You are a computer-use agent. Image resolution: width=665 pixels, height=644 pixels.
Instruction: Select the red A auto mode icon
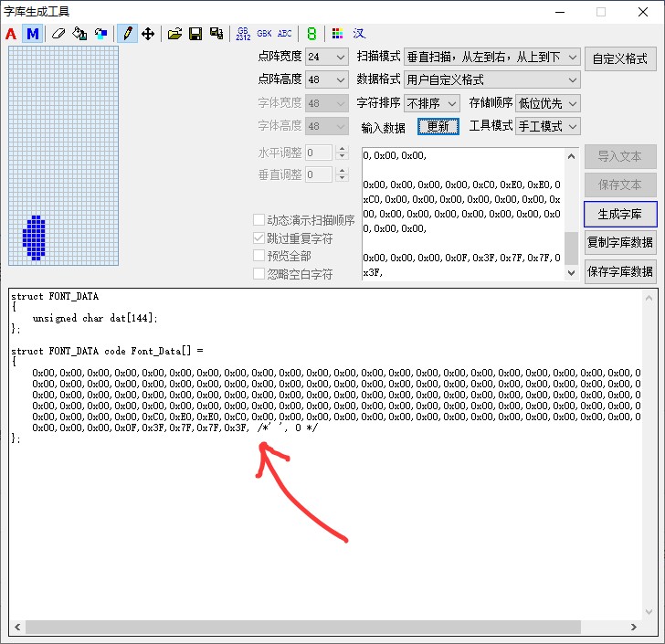(x=11, y=34)
